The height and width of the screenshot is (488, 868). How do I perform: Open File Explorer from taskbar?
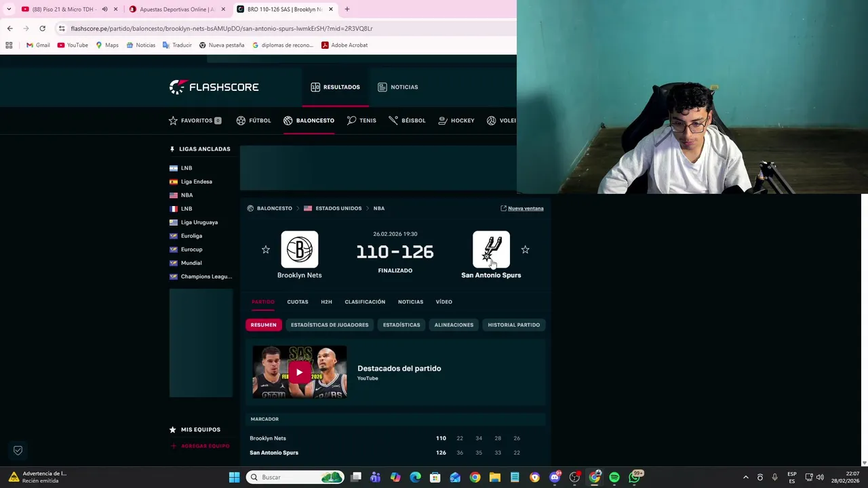click(x=495, y=477)
